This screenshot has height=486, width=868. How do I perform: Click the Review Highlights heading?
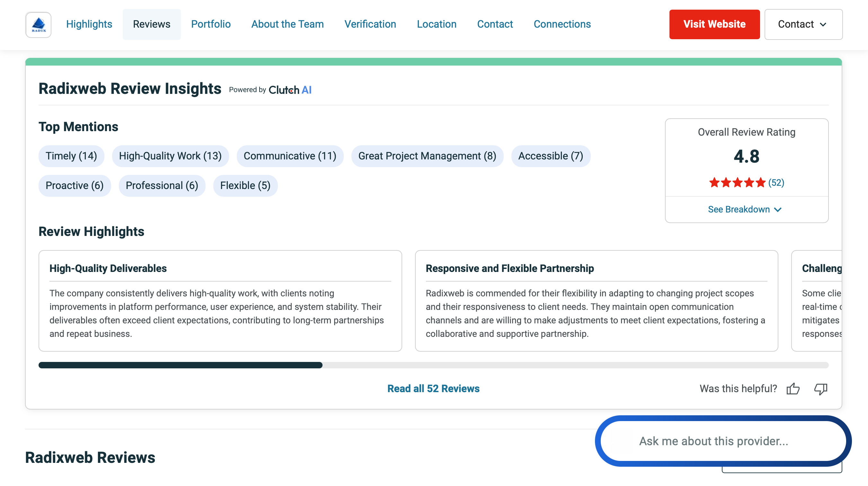pos(91,232)
